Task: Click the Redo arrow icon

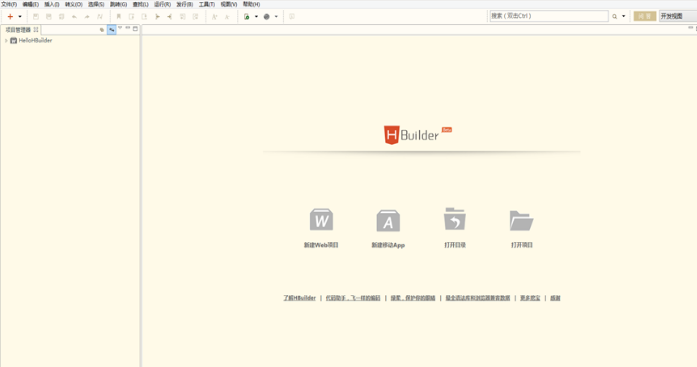Action: [87, 16]
